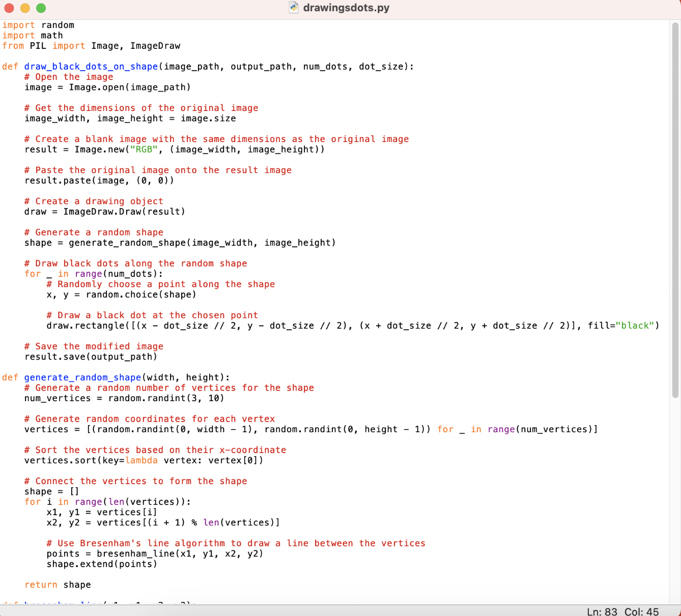
Task: Click '# Draw black dots along the random shape' comment
Action: pos(136,263)
